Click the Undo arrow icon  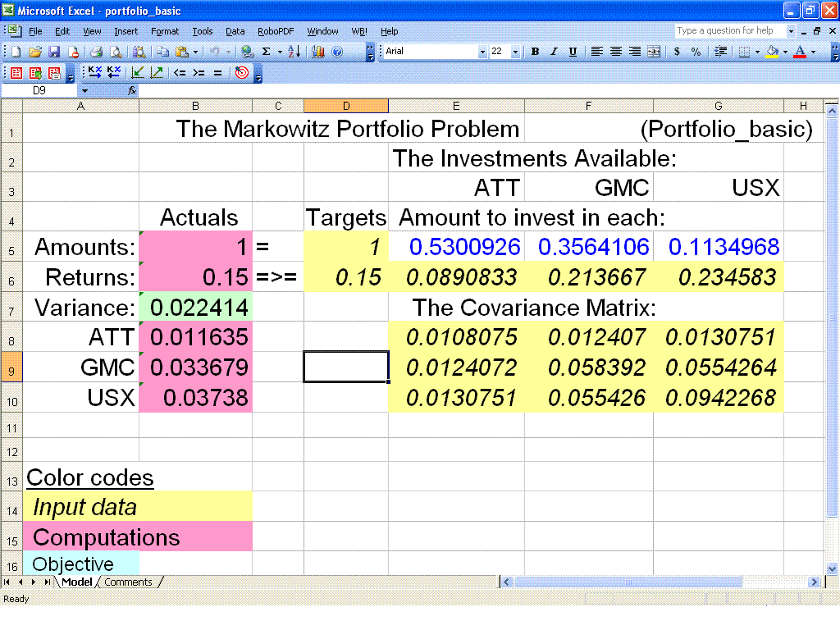click(x=214, y=52)
